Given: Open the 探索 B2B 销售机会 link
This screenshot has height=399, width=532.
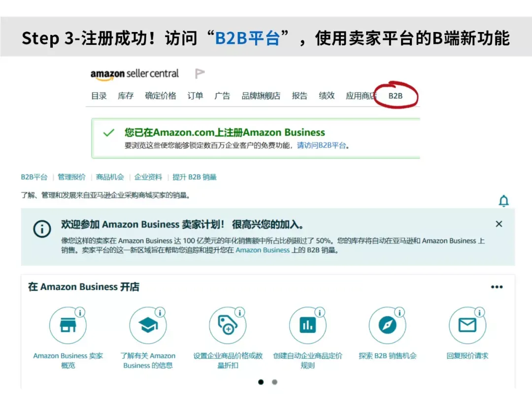Looking at the screenshot, I should (x=388, y=356).
